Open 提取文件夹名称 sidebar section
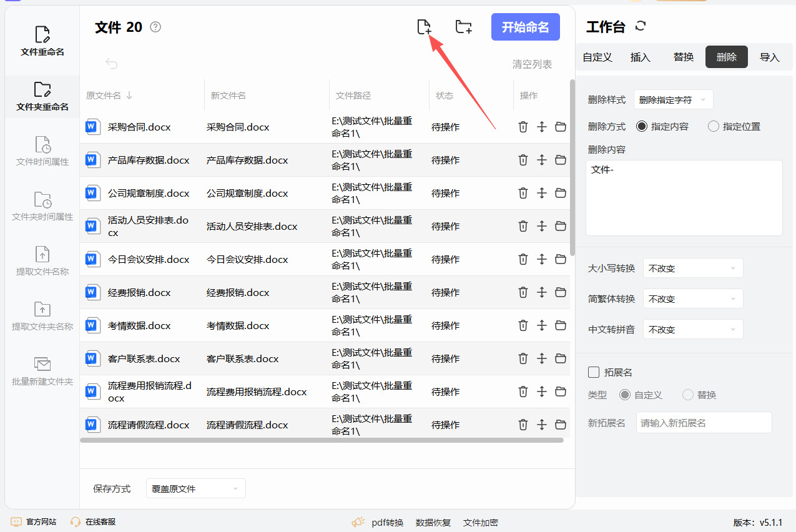The height and width of the screenshot is (532, 796). point(42,317)
